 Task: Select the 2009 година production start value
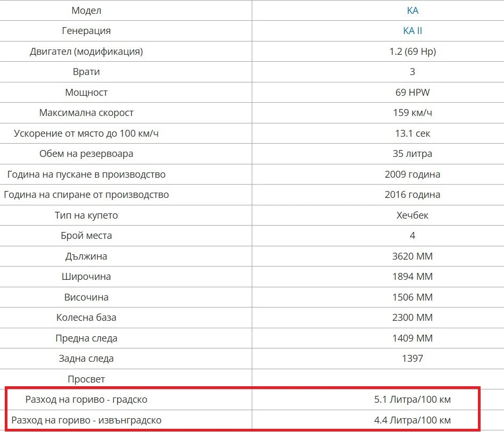[412, 174]
